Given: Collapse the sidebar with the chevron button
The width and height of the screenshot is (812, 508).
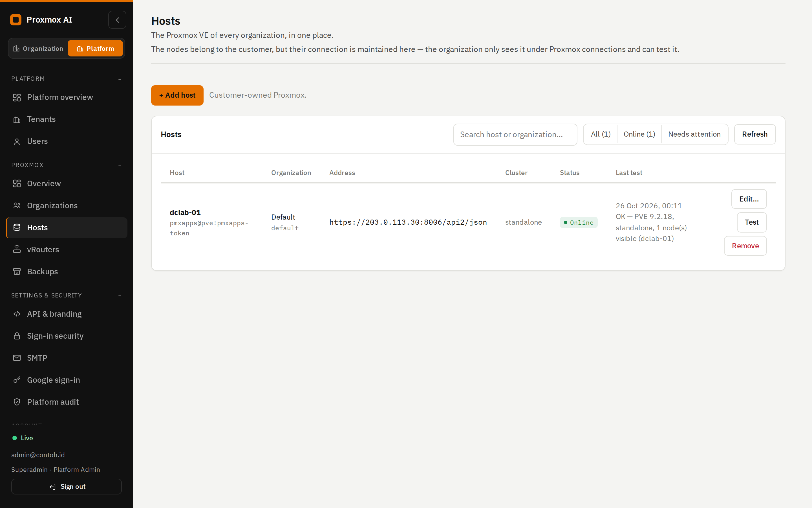Looking at the screenshot, I should (x=117, y=20).
